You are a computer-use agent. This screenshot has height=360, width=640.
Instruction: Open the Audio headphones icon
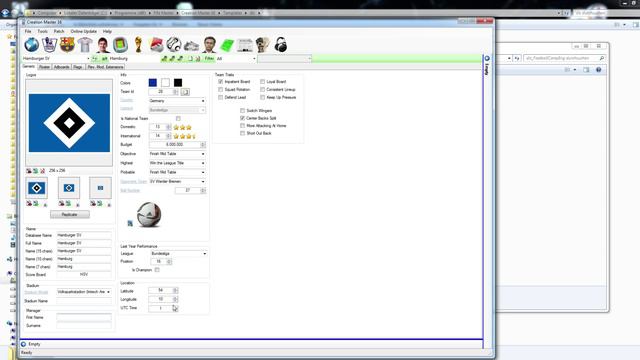coord(280,45)
